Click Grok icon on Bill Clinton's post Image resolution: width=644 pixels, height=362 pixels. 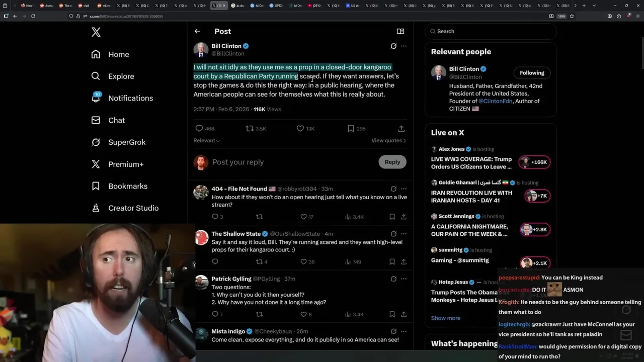(x=393, y=46)
